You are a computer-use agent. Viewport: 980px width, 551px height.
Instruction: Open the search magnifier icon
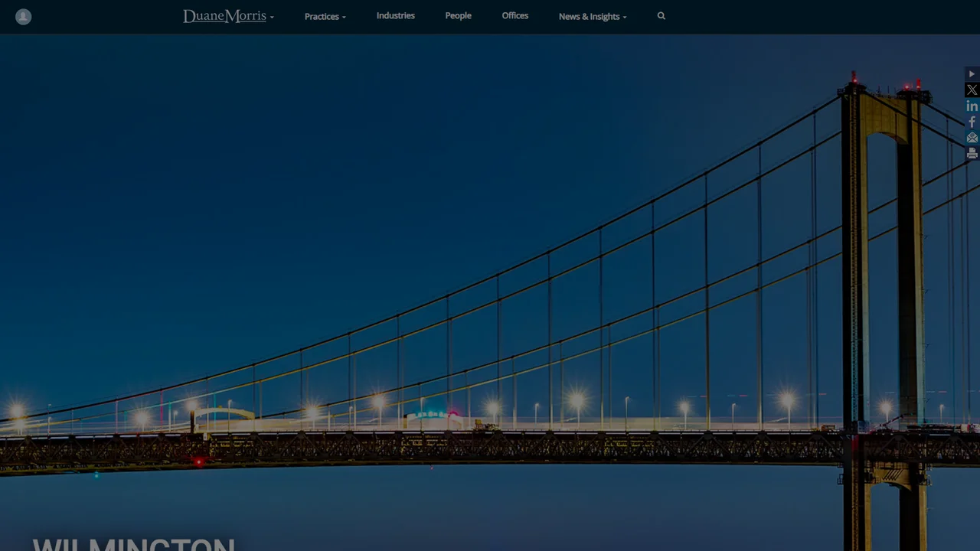coord(661,16)
